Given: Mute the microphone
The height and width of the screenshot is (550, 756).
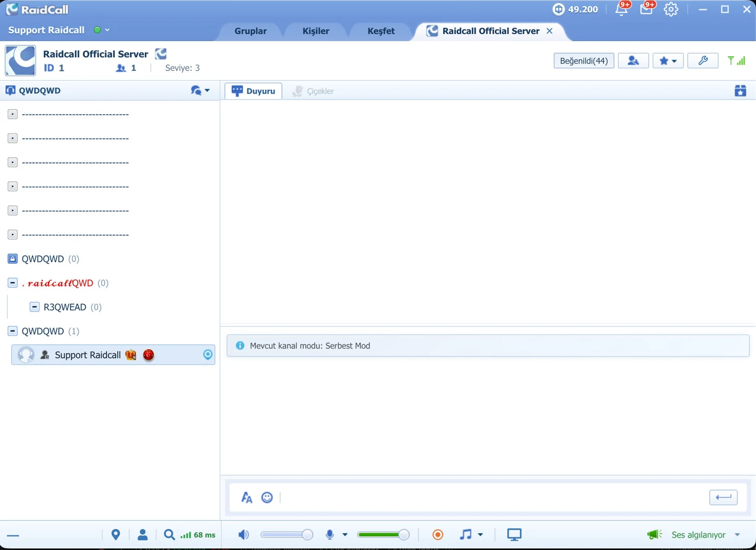Looking at the screenshot, I should click(329, 535).
